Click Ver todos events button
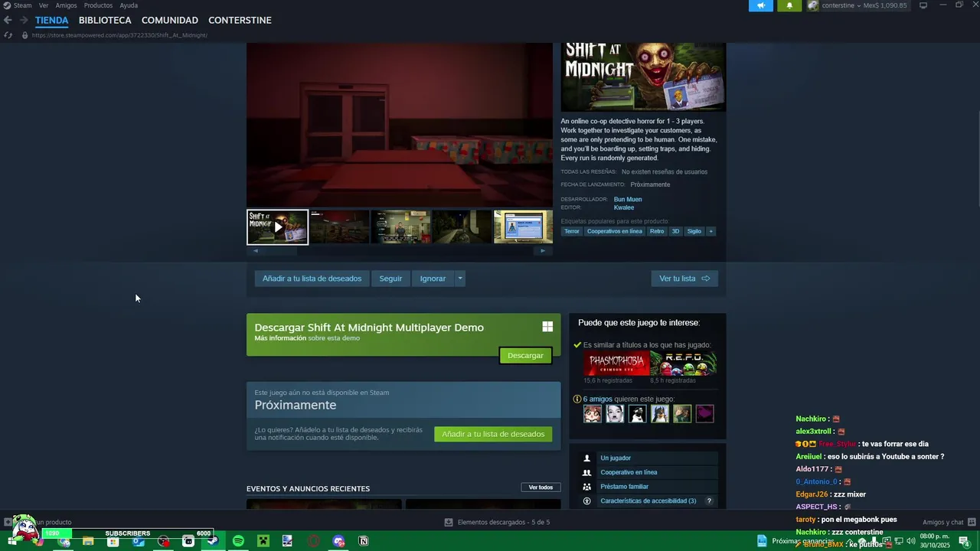This screenshot has height=551, width=980. [x=541, y=487]
